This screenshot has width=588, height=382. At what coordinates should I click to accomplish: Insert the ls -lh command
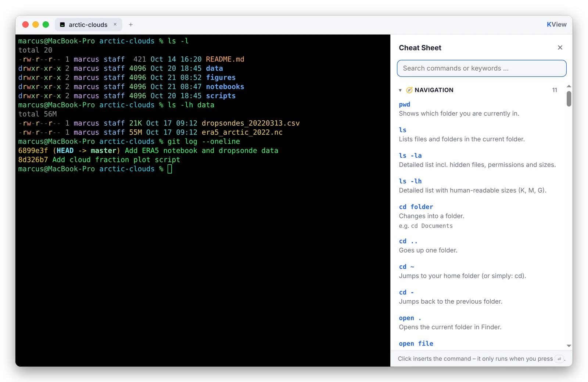tap(410, 181)
